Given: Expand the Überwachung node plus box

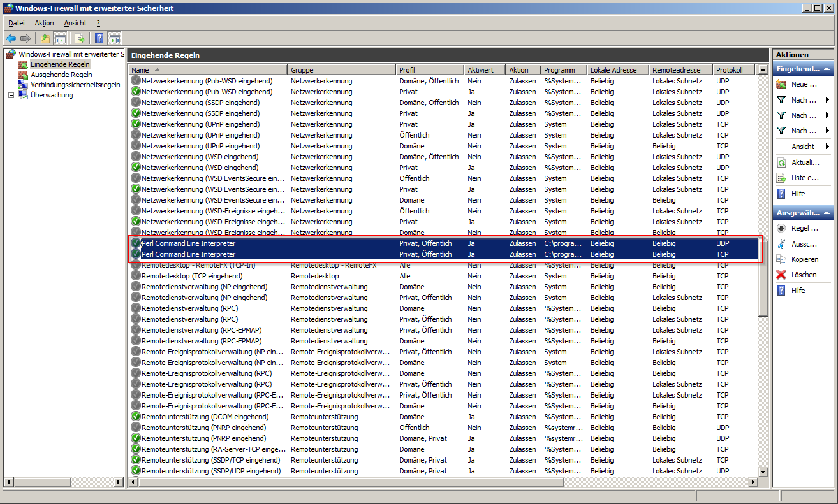Looking at the screenshot, I should click(11, 95).
